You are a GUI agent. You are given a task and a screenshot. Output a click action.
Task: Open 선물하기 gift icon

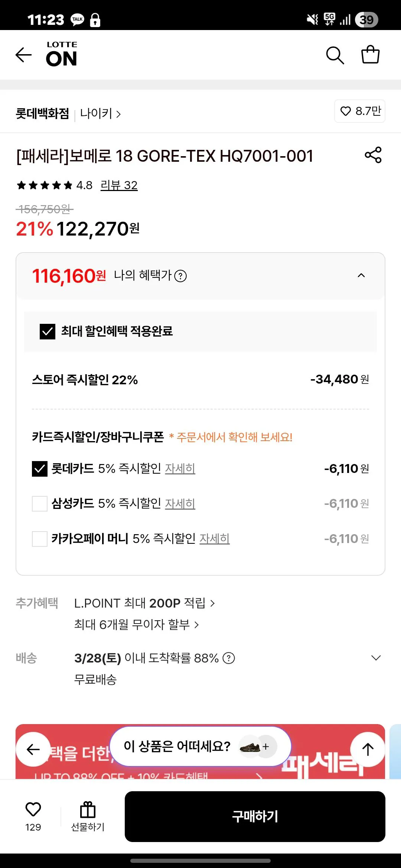pos(87,808)
